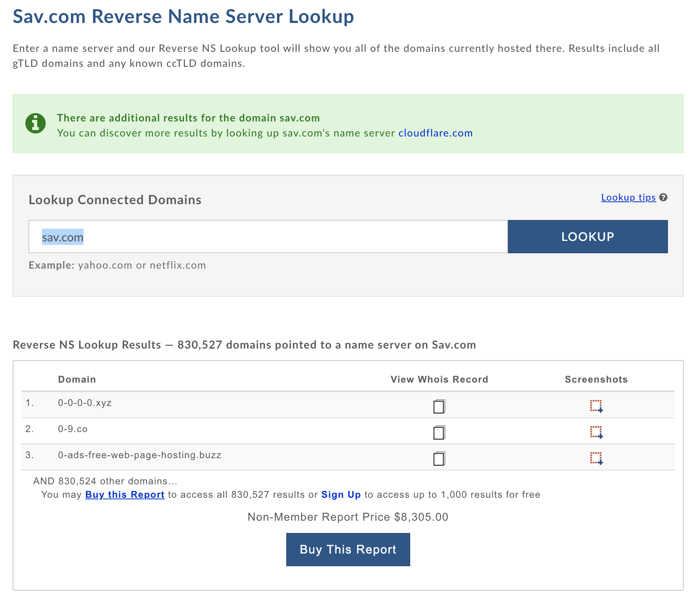
Task: View screenshots for 0-ads-free-web-page-hosting.buzz
Action: click(596, 458)
